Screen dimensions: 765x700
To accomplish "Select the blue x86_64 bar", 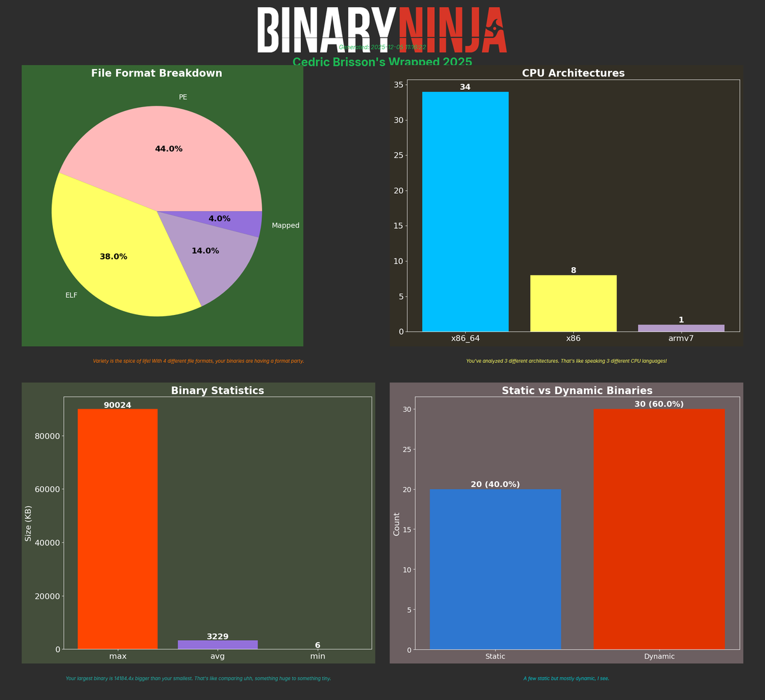I will (465, 212).
